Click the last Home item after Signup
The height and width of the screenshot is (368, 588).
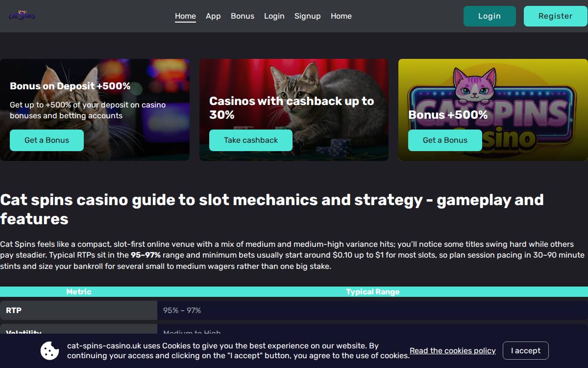point(341,16)
